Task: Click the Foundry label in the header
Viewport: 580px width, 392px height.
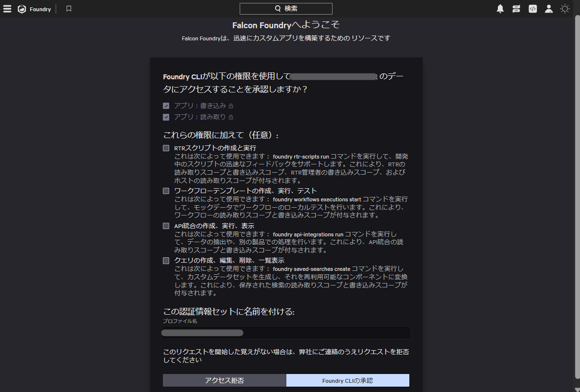Action: click(x=40, y=8)
